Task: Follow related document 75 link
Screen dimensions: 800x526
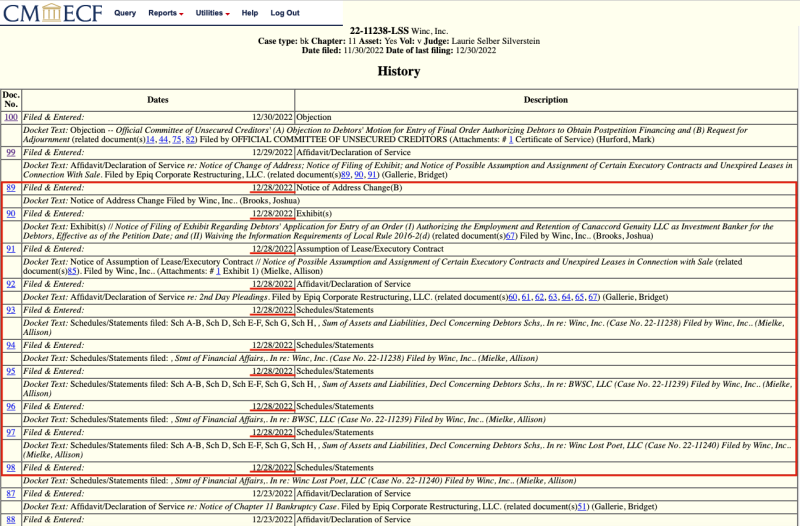Action: [x=177, y=139]
